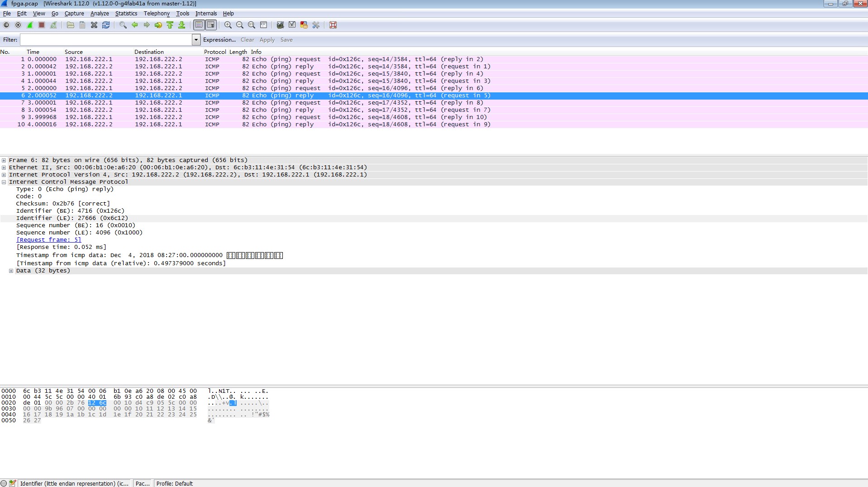Open the Analyze menu
Image resolution: width=868 pixels, height=487 pixels.
pyautogui.click(x=100, y=14)
